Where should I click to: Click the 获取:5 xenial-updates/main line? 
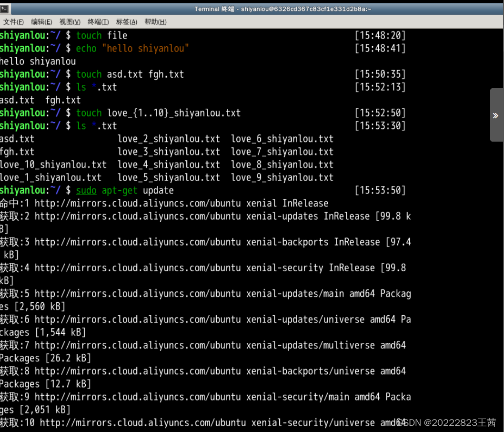205,294
